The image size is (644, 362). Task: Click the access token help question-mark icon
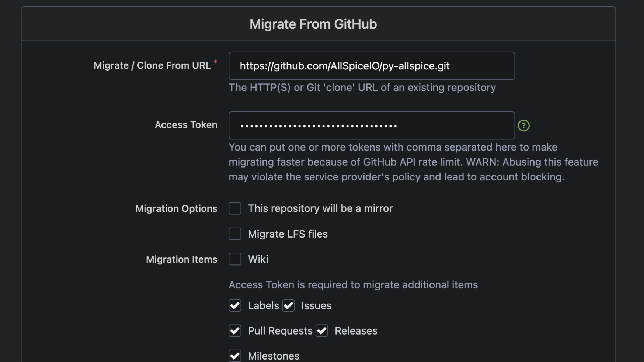pos(524,126)
